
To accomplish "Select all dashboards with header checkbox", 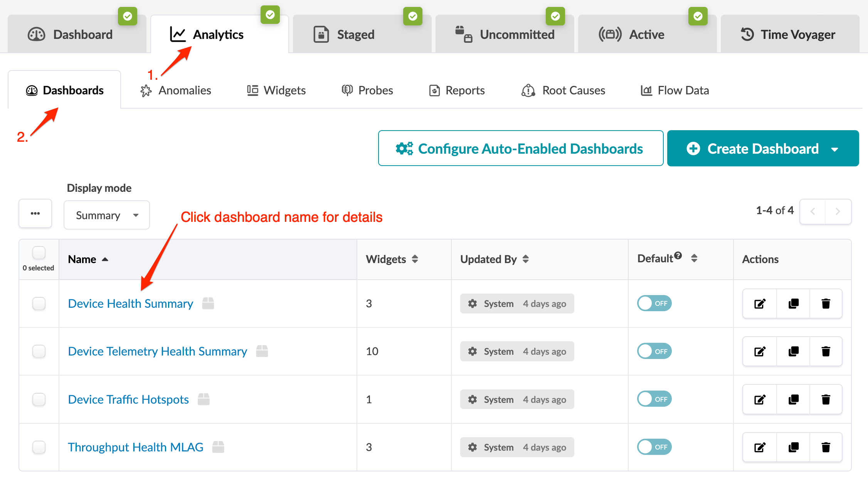I will [x=39, y=253].
